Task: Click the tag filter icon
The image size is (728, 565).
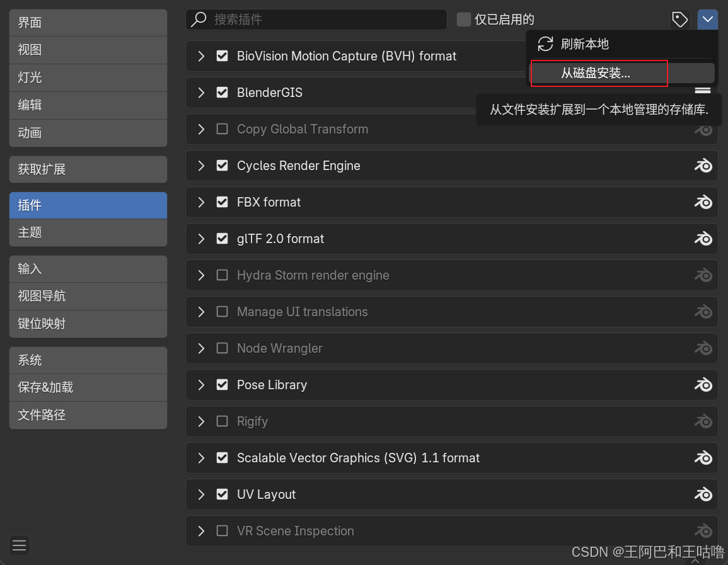Action: pyautogui.click(x=679, y=20)
